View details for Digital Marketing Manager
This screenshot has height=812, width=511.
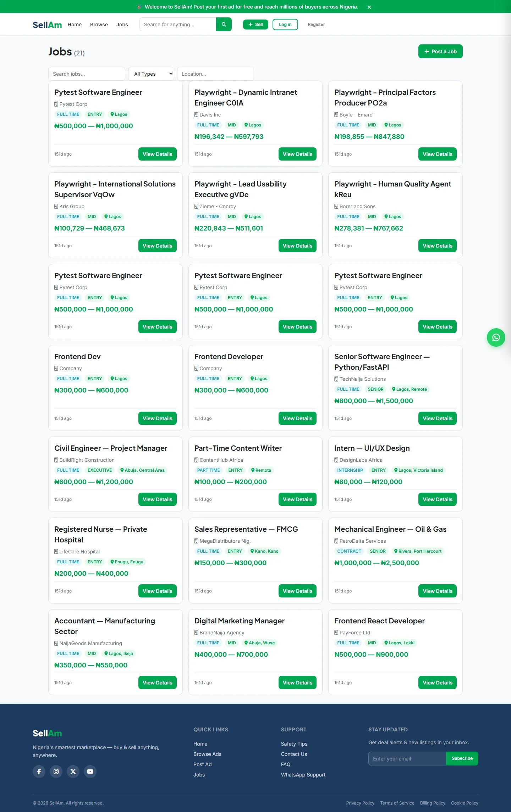(297, 683)
